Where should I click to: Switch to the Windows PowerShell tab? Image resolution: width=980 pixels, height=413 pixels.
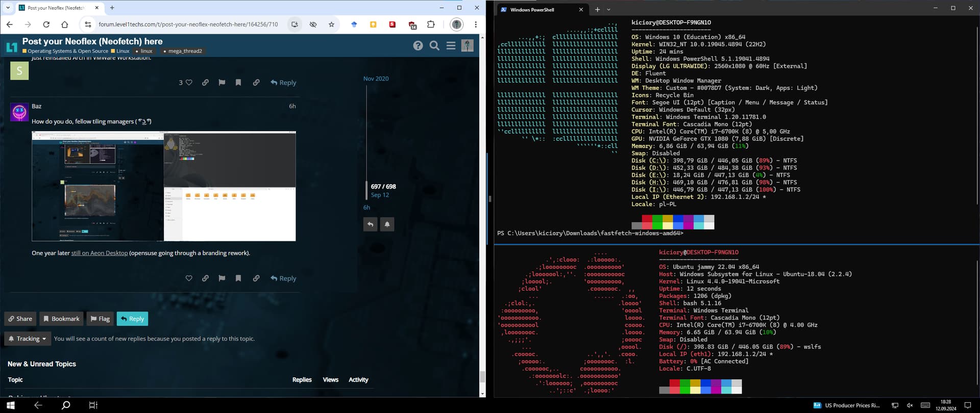[532, 10]
